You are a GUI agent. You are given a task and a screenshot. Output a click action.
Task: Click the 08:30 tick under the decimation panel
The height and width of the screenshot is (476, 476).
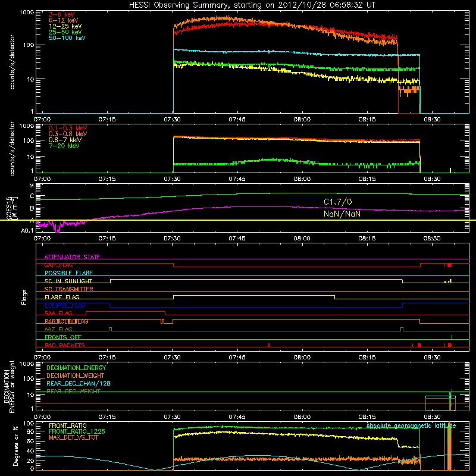click(432, 417)
